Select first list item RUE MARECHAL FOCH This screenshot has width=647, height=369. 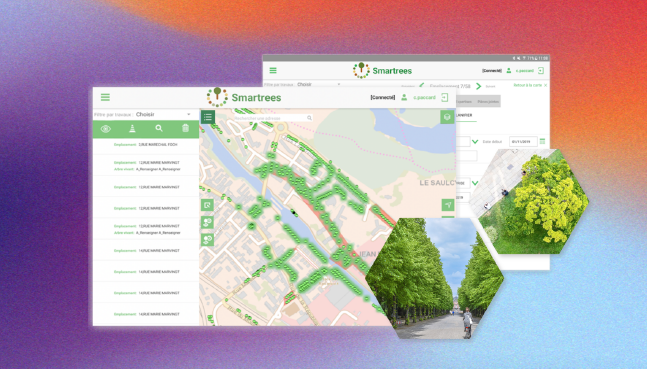(146, 145)
